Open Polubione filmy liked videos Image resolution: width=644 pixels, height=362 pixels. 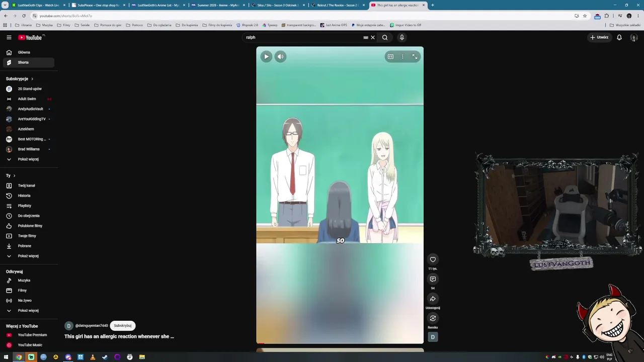point(29,226)
